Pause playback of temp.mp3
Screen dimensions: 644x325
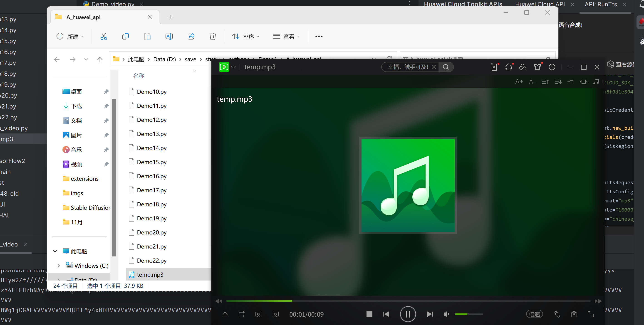pyautogui.click(x=408, y=314)
